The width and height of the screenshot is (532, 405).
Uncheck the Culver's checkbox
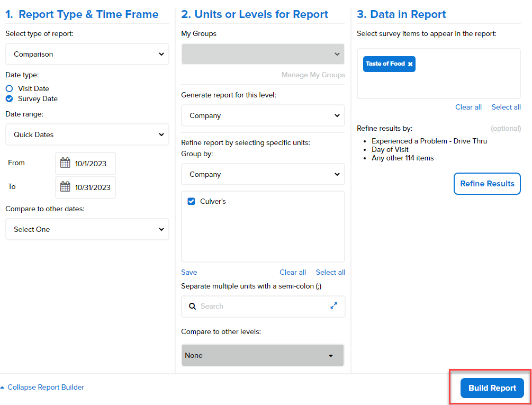[191, 202]
